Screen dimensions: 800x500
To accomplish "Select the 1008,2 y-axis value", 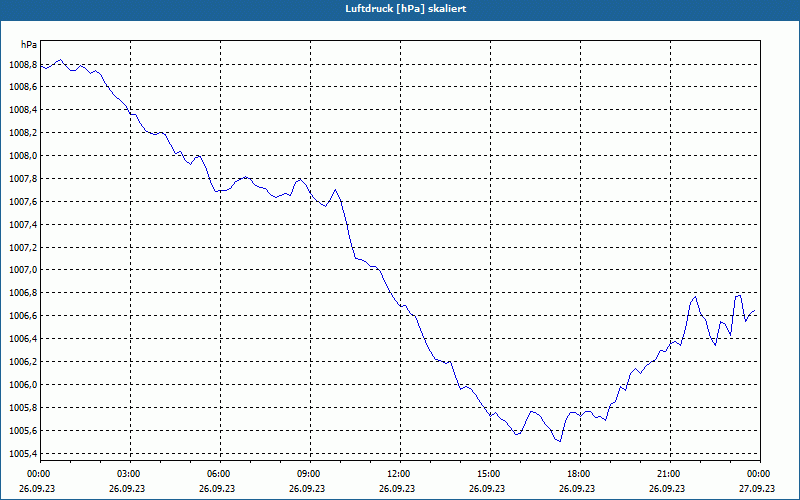I will click(23, 133).
